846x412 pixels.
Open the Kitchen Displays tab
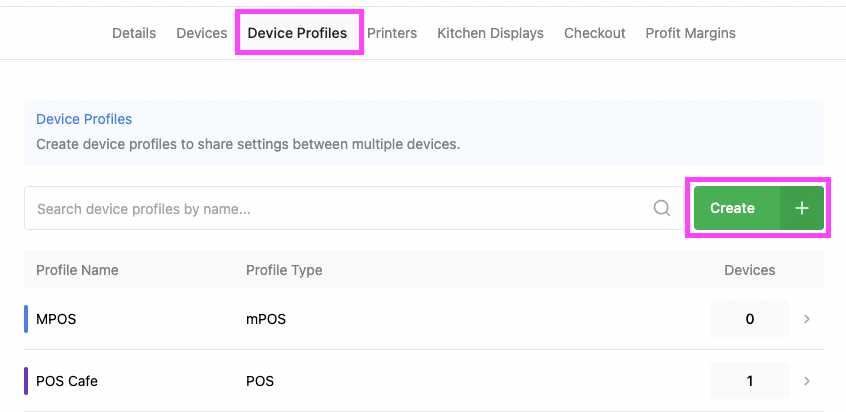coord(490,33)
